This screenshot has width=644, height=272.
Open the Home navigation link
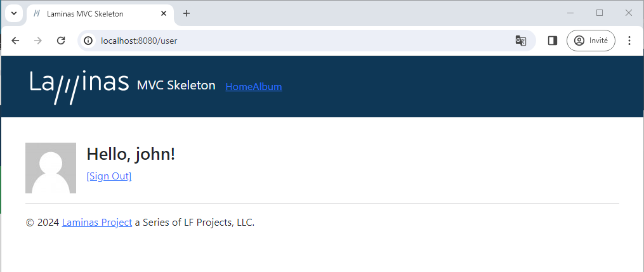pyautogui.click(x=239, y=87)
